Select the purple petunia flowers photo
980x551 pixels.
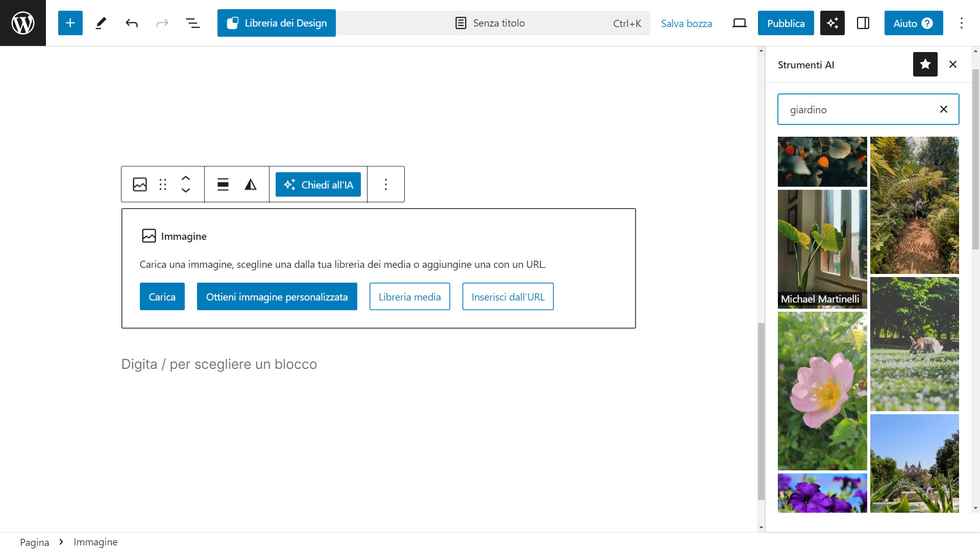pyautogui.click(x=822, y=493)
